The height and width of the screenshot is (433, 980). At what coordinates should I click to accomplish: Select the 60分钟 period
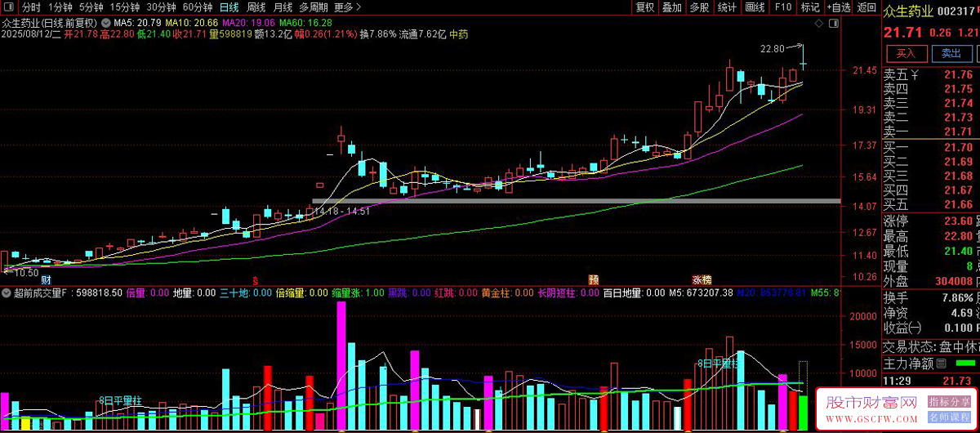click(x=197, y=7)
